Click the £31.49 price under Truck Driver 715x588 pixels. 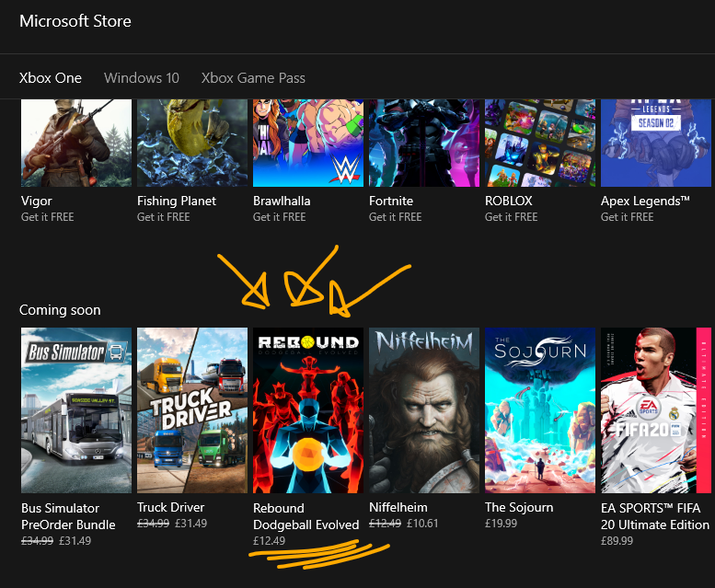(x=191, y=524)
